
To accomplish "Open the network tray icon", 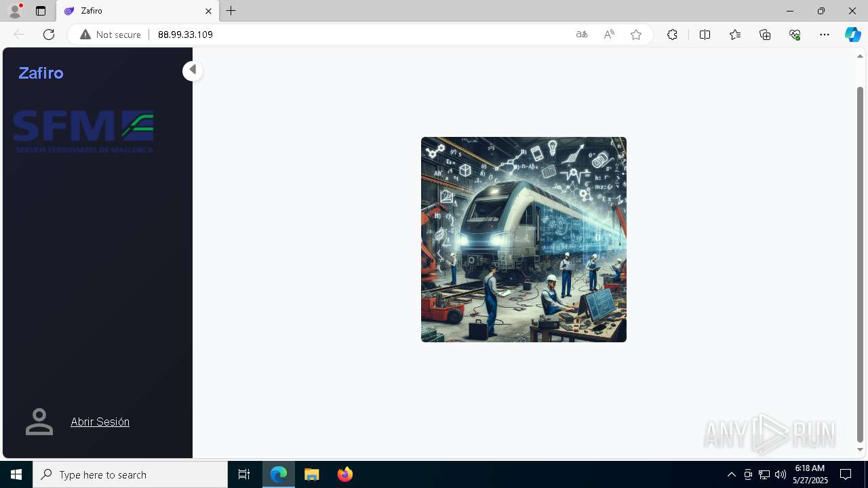I will (x=764, y=474).
